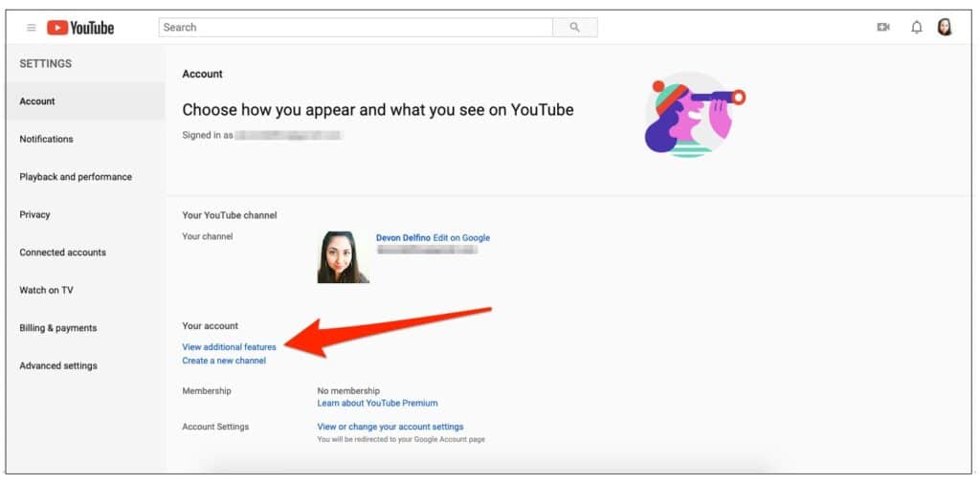Screen dimensions: 980x485
Task: Click the channel profile photo thumbnail
Action: [344, 257]
